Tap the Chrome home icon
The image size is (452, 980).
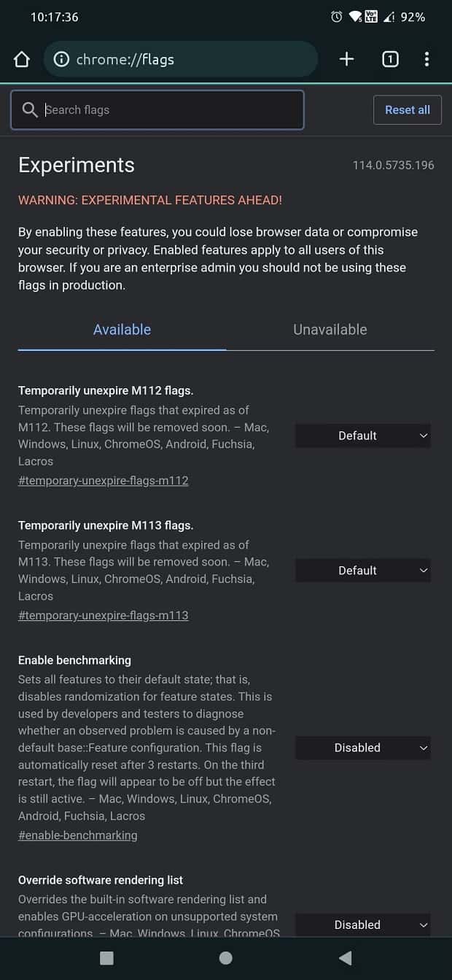[x=21, y=59]
